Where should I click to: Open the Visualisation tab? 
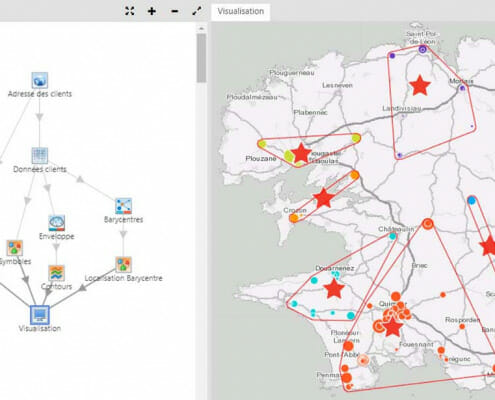click(x=241, y=11)
